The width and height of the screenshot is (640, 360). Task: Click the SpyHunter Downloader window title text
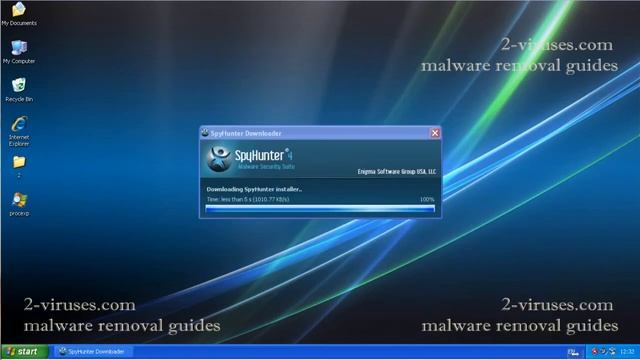246,133
